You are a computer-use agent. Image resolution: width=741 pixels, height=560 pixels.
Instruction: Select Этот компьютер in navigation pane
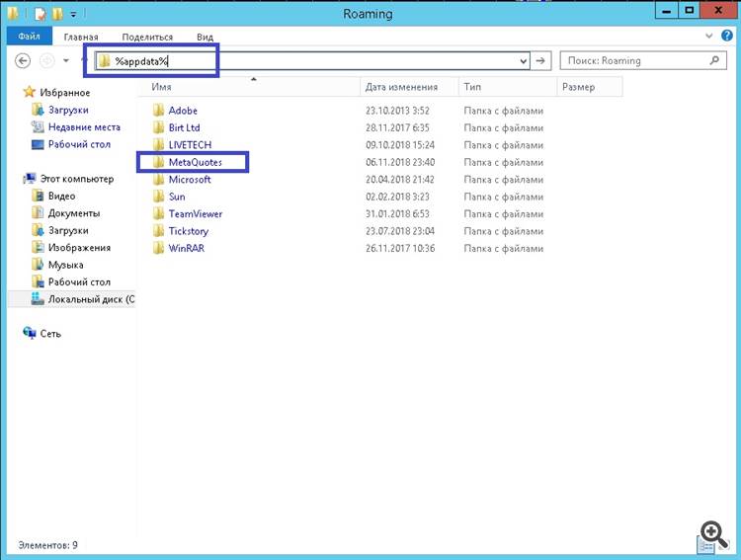(x=77, y=179)
